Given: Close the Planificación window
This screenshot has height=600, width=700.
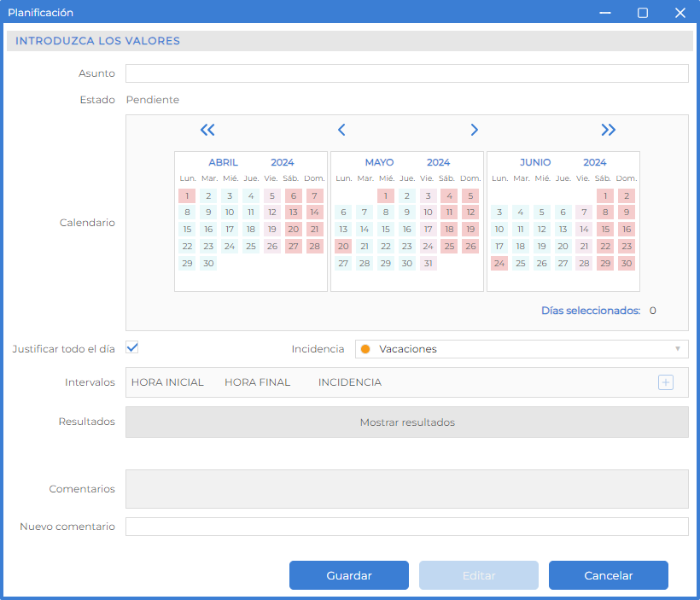Looking at the screenshot, I should point(680,13).
